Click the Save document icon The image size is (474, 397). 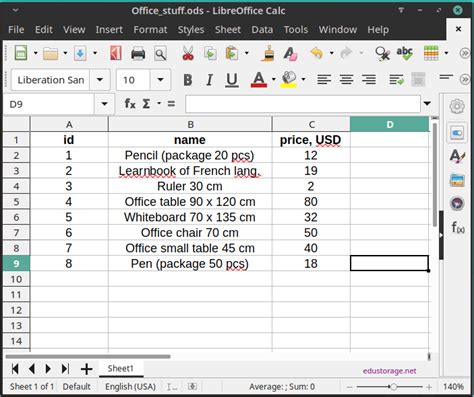(80, 53)
